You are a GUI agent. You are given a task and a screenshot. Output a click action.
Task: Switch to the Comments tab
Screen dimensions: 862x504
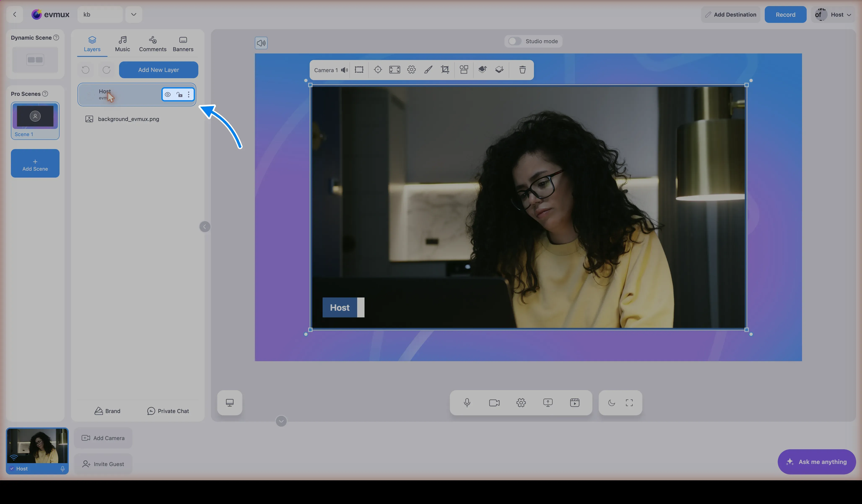(153, 44)
